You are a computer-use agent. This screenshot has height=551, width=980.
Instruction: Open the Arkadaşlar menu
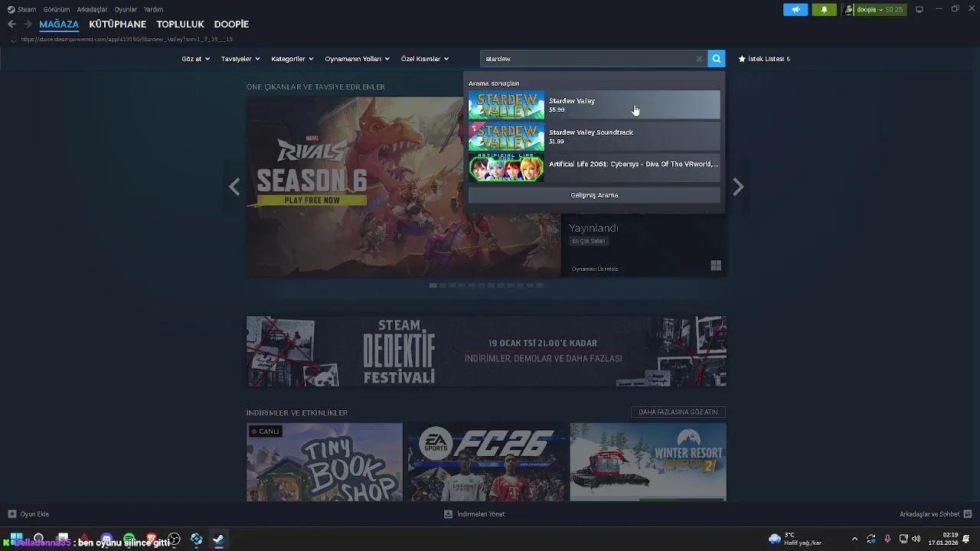click(92, 9)
